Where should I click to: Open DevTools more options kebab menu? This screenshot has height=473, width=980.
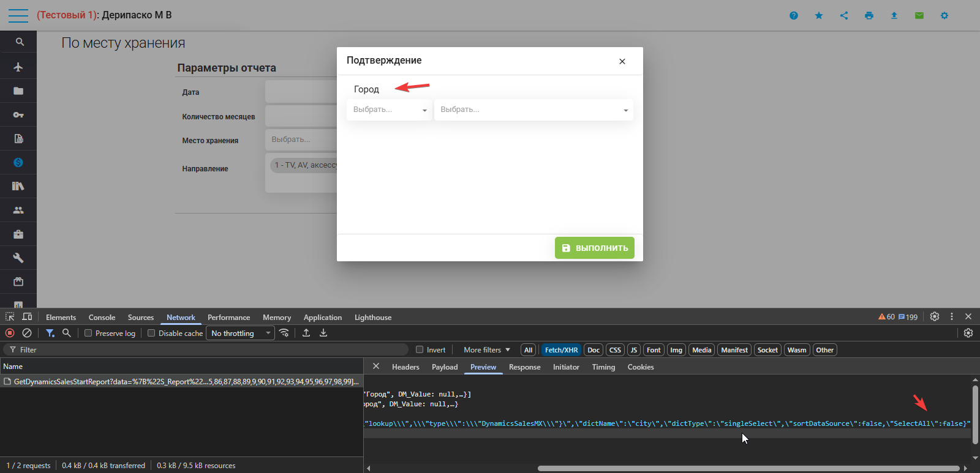coord(952,316)
